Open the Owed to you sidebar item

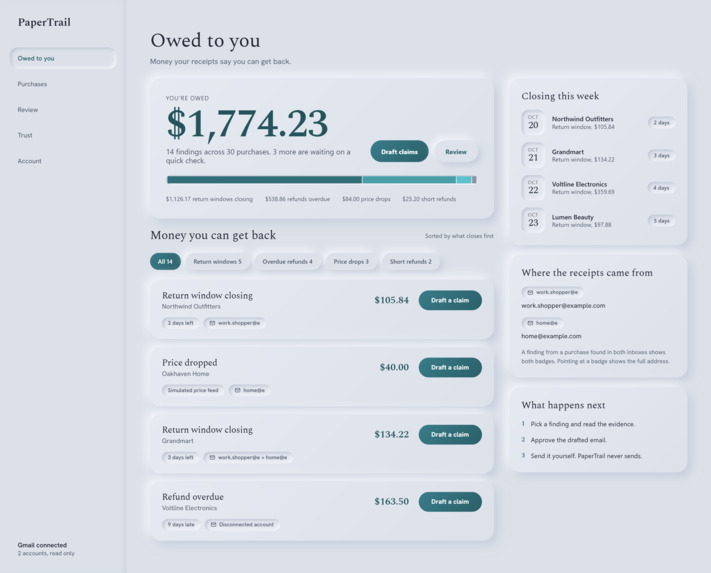pyautogui.click(x=63, y=58)
